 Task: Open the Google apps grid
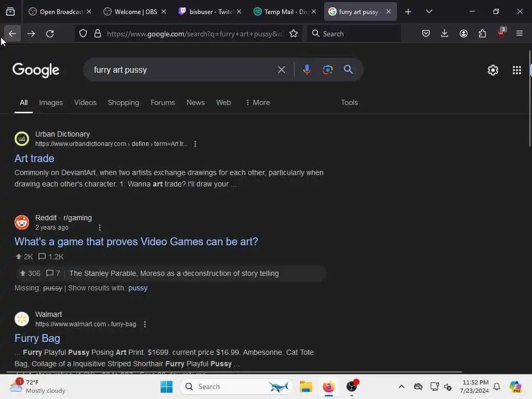tap(517, 70)
